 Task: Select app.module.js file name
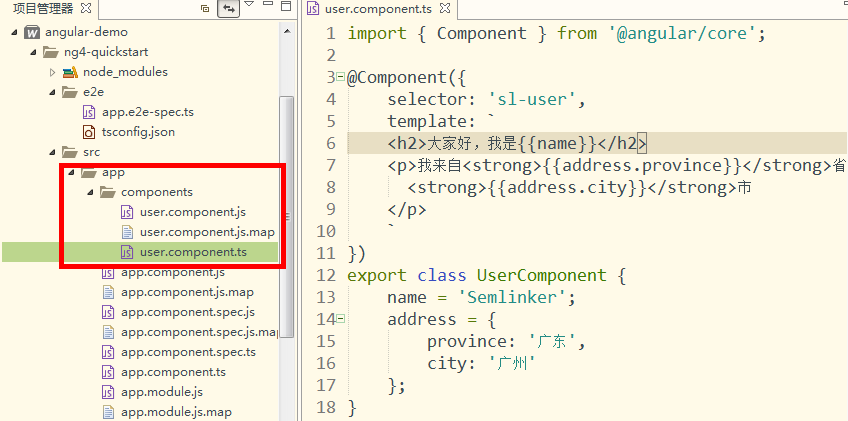(x=162, y=392)
